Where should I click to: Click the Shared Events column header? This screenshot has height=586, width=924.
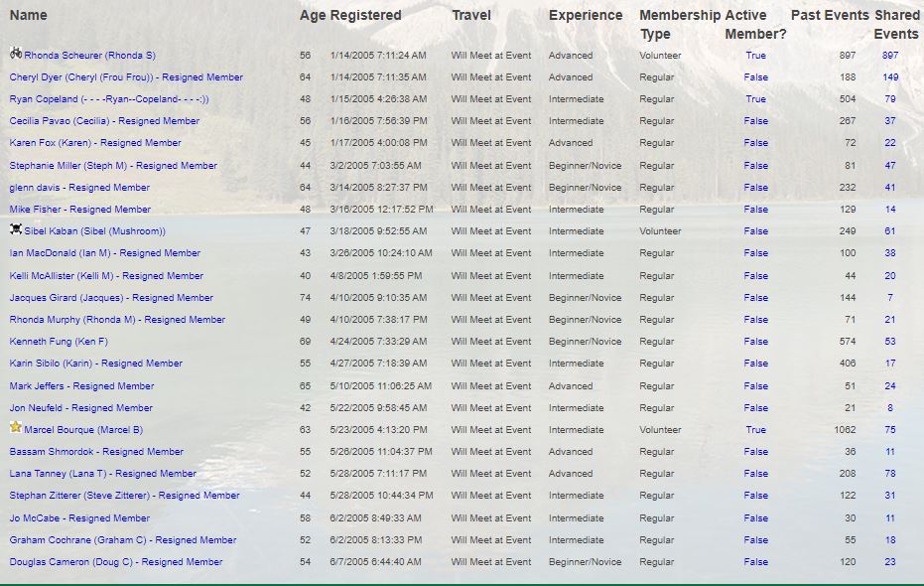click(896, 25)
